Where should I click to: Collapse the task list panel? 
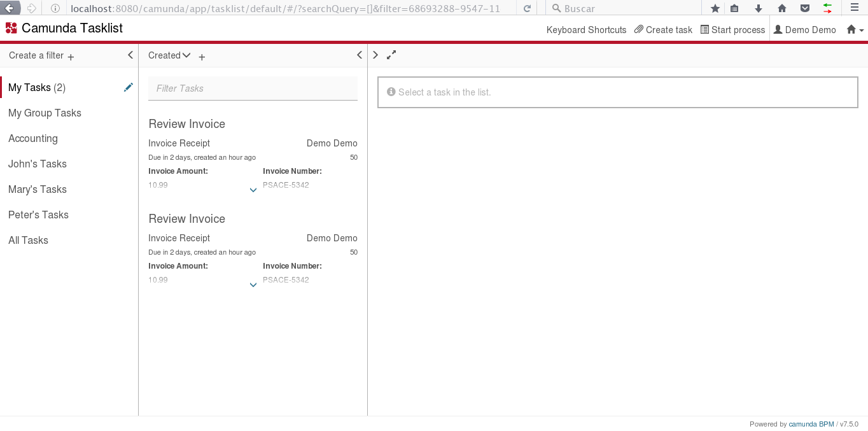click(x=360, y=55)
